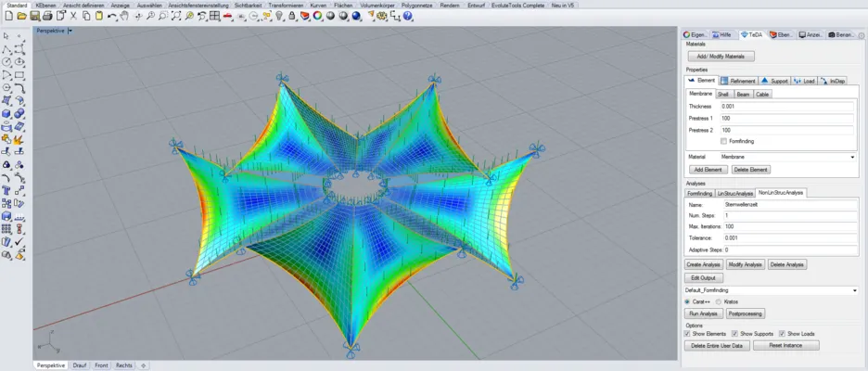The image size is (868, 371).
Task: Select the Cable element tab
Action: (x=762, y=95)
